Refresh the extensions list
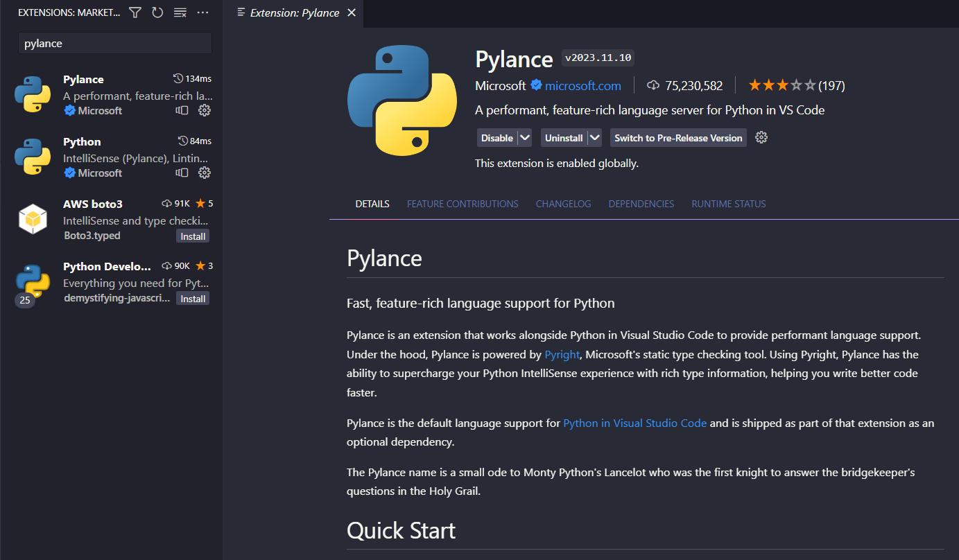The width and height of the screenshot is (959, 560). point(157,12)
